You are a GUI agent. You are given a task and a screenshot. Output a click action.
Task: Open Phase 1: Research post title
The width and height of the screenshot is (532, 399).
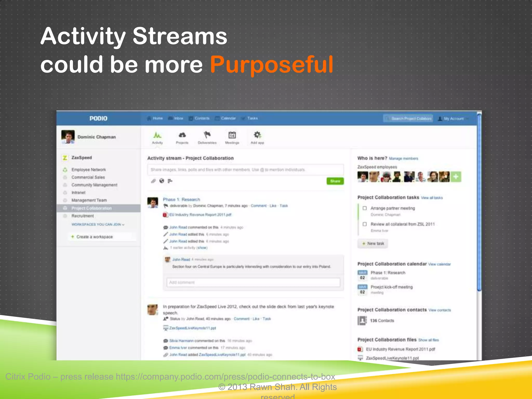tap(181, 199)
